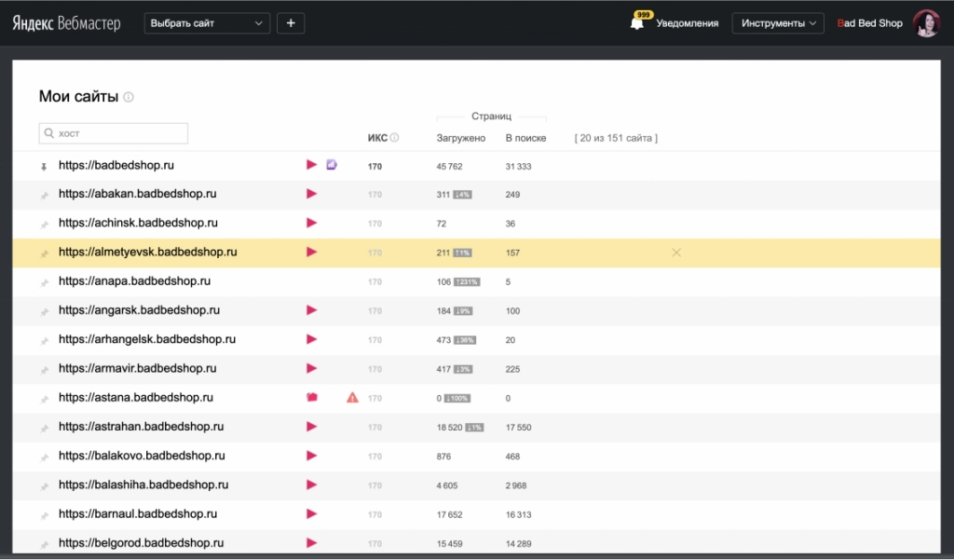Open the balashiha.badbedshop.ru site link
954x560 pixels.
(x=143, y=485)
